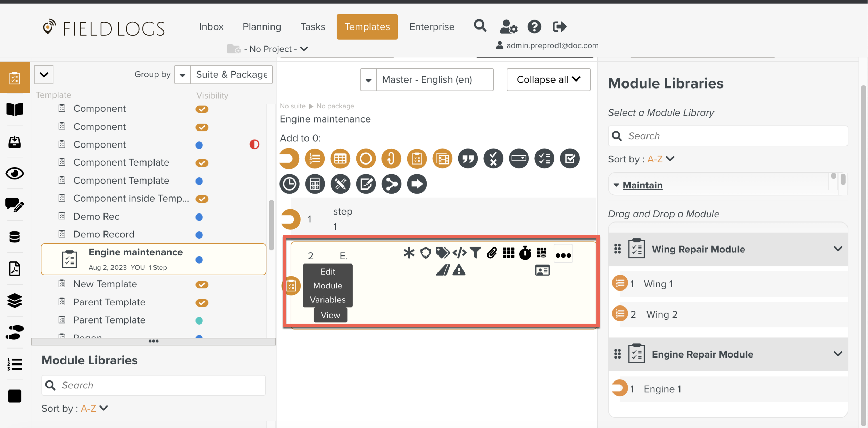Click the stopwatch timer icon in step 2
868x428 pixels.
point(525,253)
